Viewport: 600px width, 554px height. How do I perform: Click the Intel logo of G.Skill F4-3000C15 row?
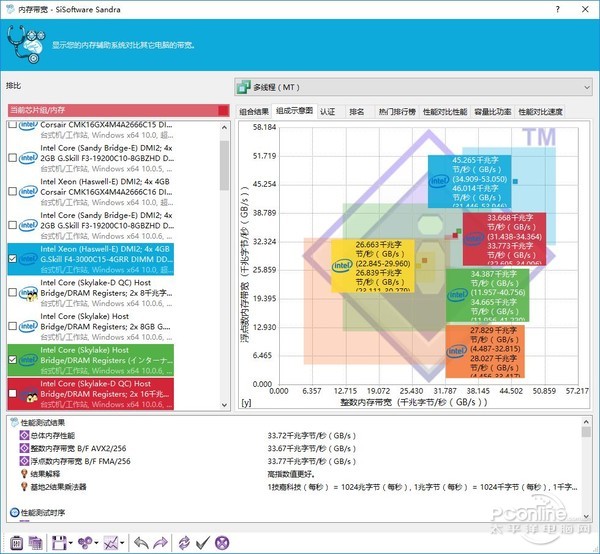[28, 259]
